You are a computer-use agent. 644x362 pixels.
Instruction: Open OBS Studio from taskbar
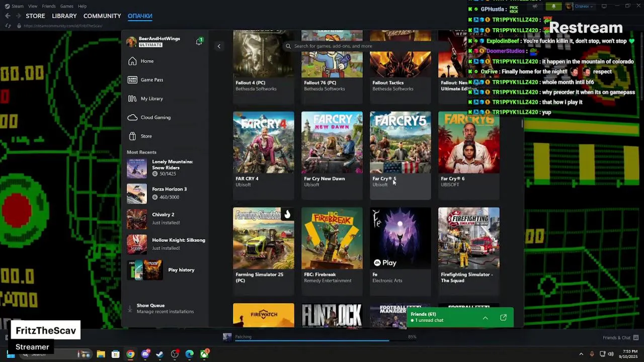point(175,354)
